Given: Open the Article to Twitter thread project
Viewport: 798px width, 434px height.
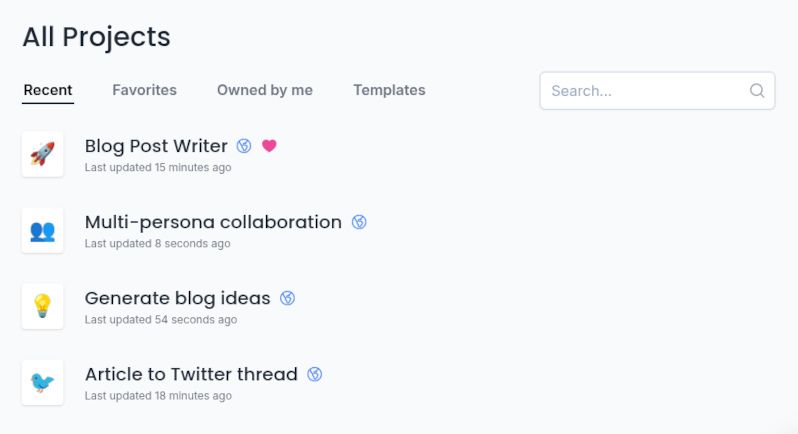Looking at the screenshot, I should click(x=191, y=374).
